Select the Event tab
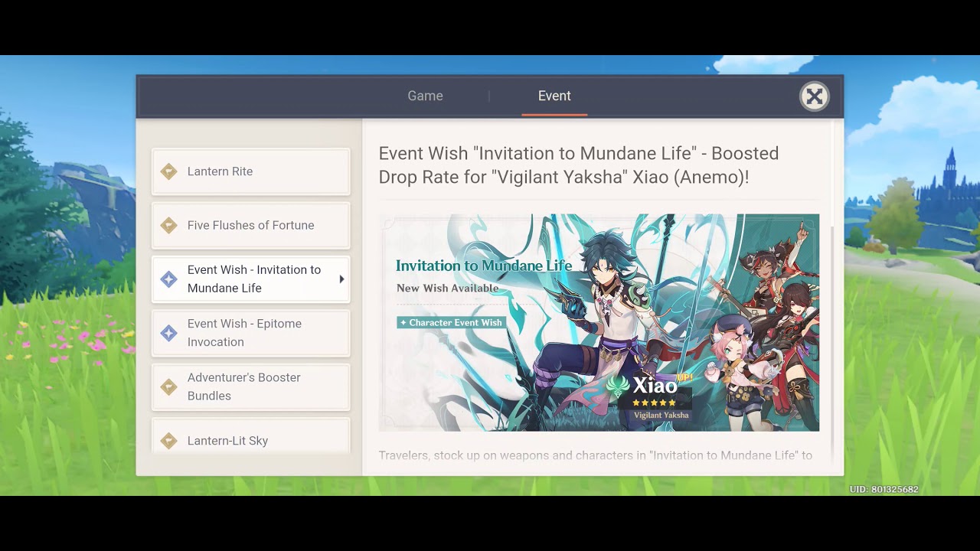 [554, 96]
